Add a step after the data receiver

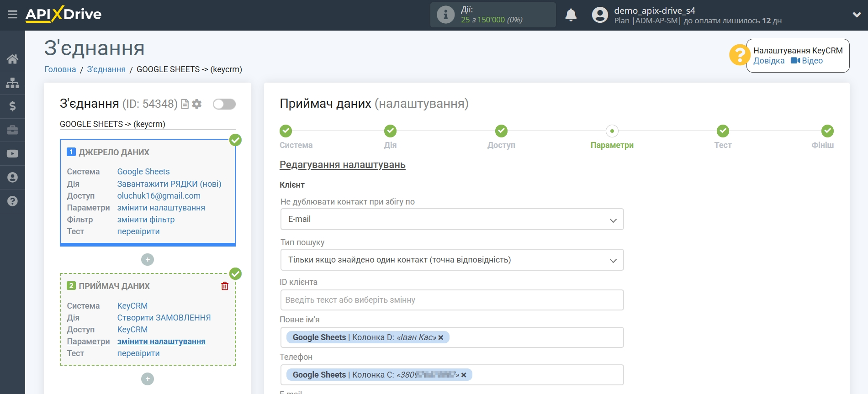(148, 379)
